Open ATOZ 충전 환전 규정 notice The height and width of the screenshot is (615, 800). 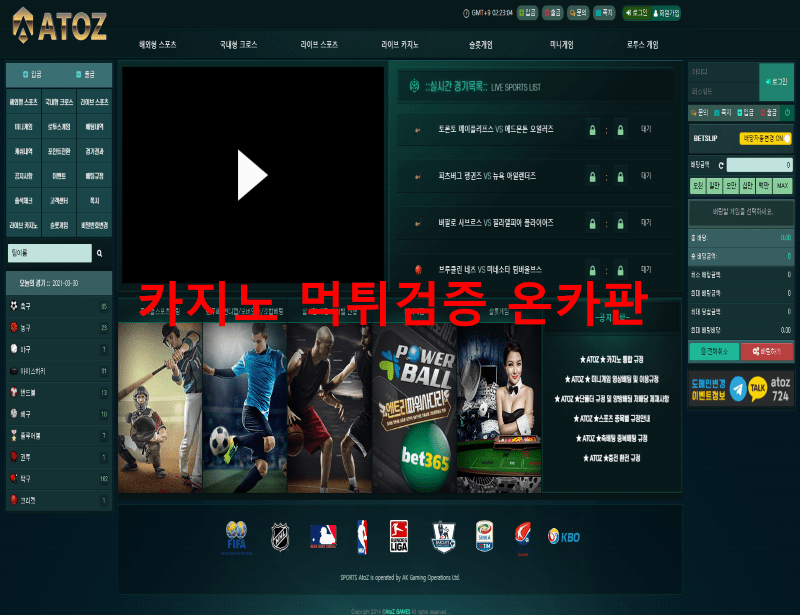[x=611, y=458]
